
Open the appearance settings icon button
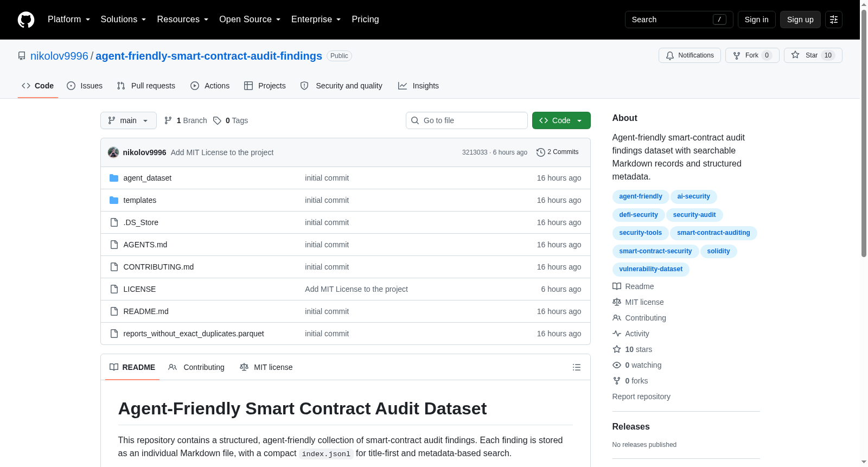pyautogui.click(x=834, y=20)
